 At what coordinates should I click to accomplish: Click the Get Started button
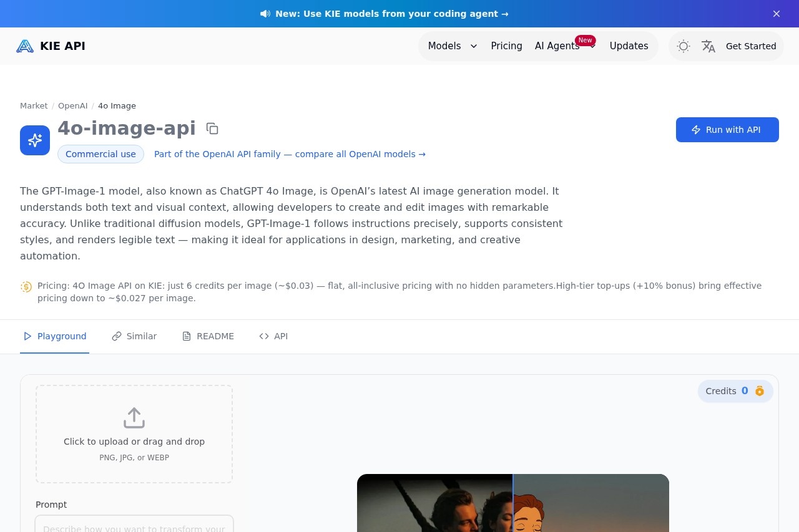[751, 46]
